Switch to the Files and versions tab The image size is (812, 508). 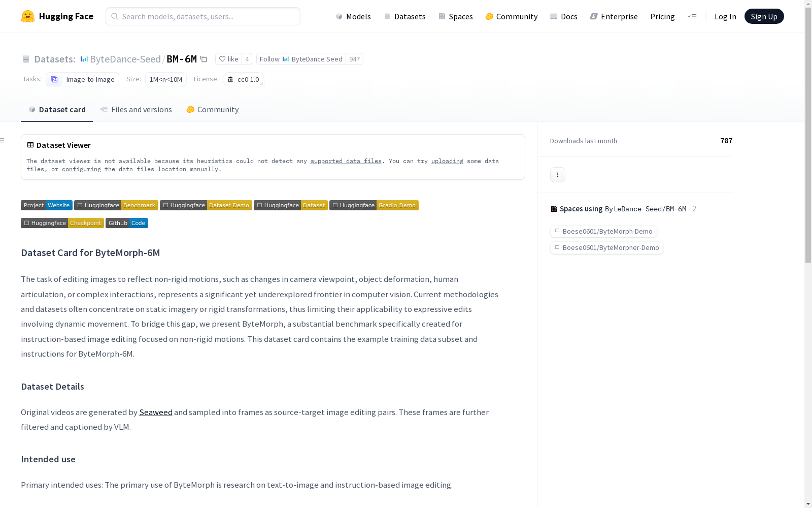click(x=136, y=109)
